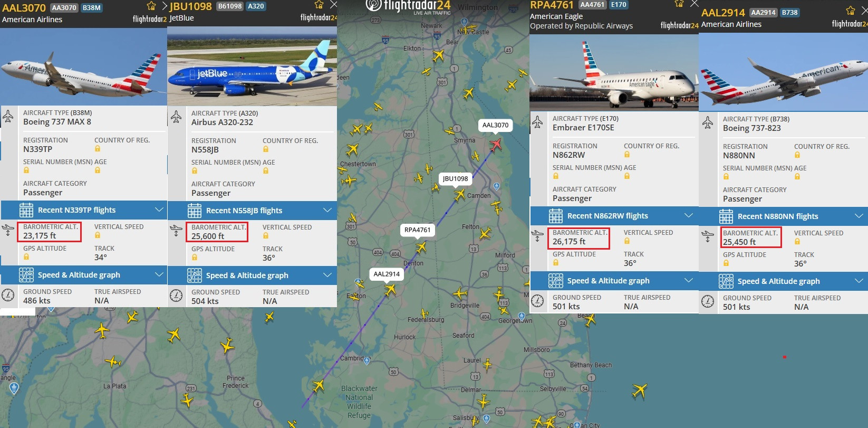Click the JetBlue aircraft photo
868x428 pixels.
252,66
